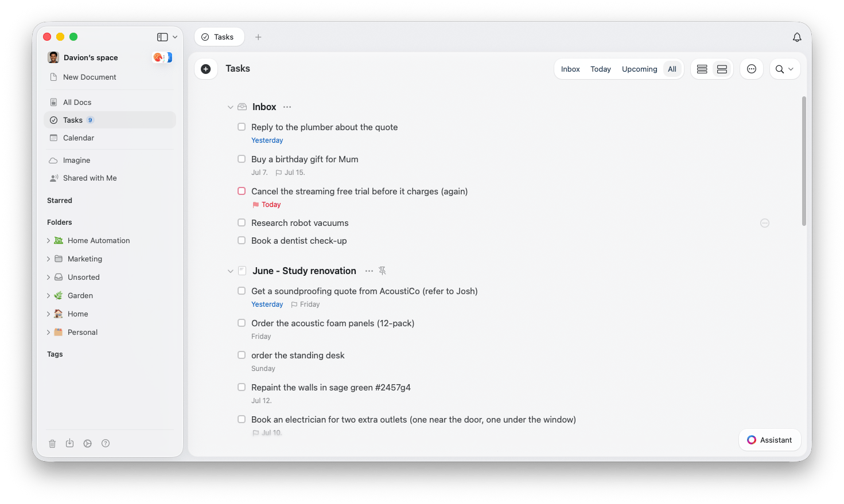
Task: Open Shared with Me
Action: 110,178
